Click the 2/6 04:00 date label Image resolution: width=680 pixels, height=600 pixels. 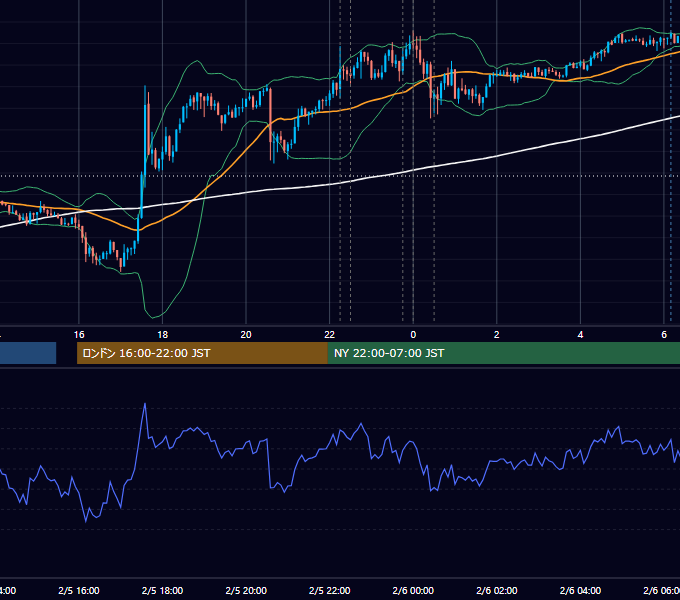pyautogui.click(x=580, y=590)
